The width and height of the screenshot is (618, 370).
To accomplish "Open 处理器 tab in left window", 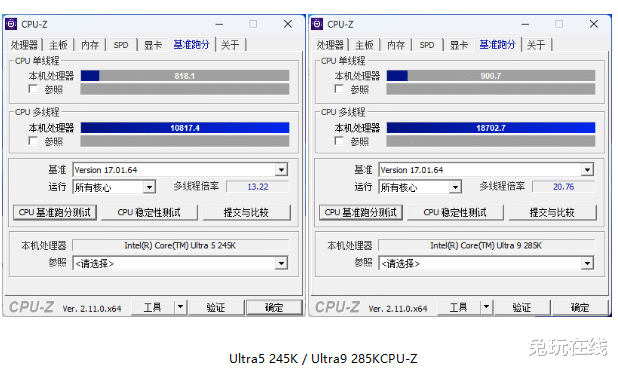I will [x=24, y=45].
